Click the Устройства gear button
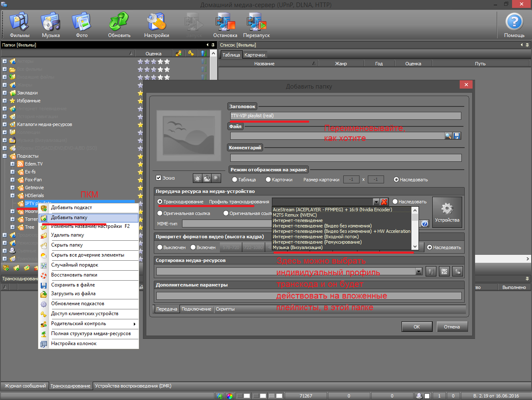 [x=447, y=212]
